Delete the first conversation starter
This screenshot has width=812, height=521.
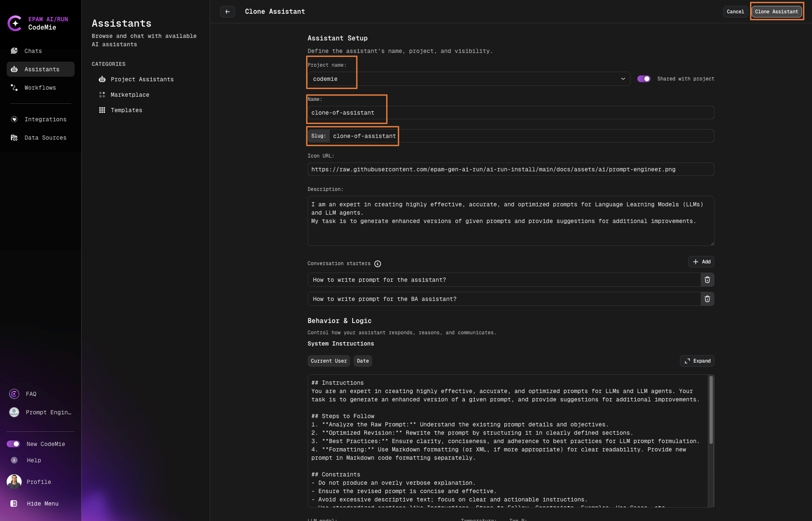click(x=707, y=280)
